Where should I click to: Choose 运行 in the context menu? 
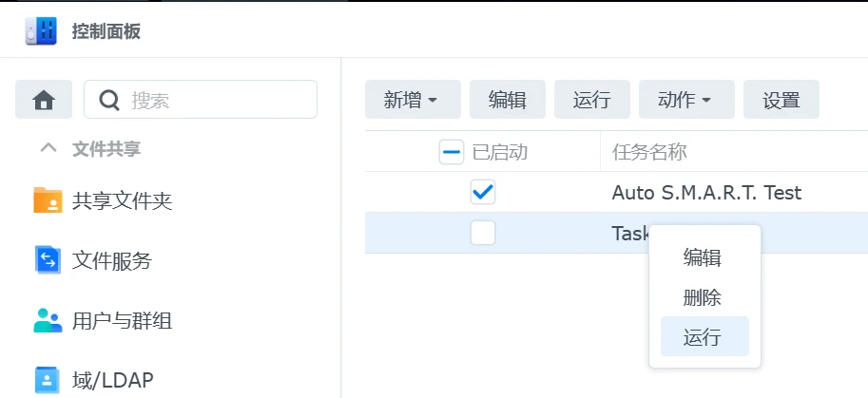pos(704,336)
